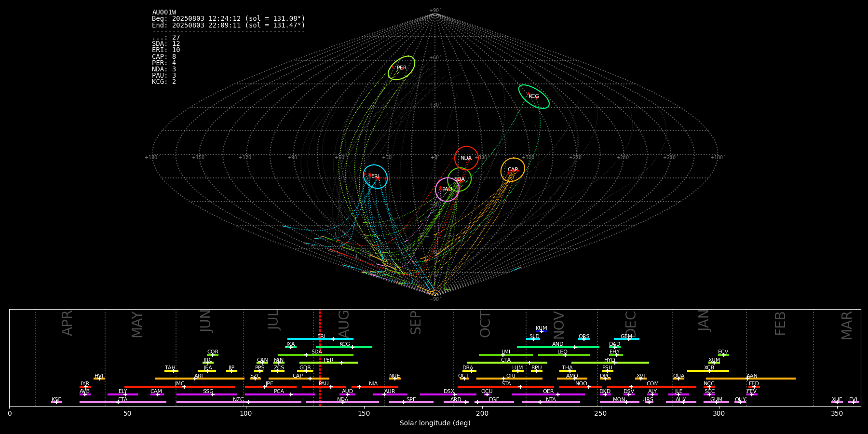Click the LEO shower bar in the timeline
Image resolution: width=868 pixels, height=434 pixels.
564,355
